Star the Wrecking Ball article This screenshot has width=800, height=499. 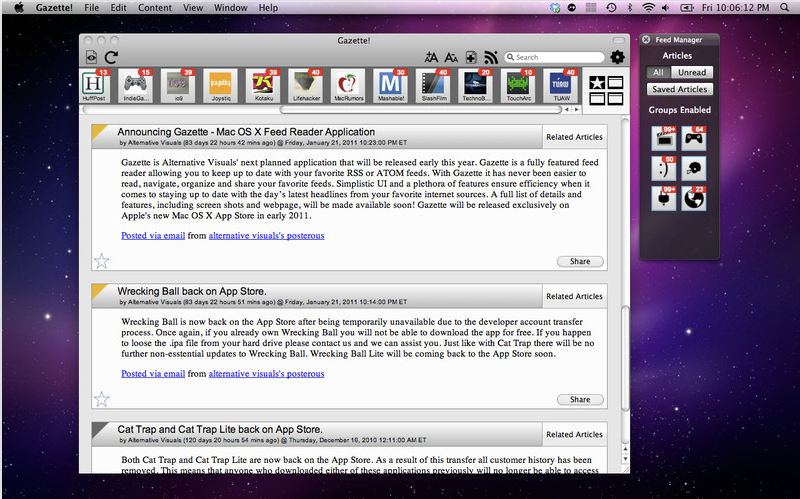point(102,399)
